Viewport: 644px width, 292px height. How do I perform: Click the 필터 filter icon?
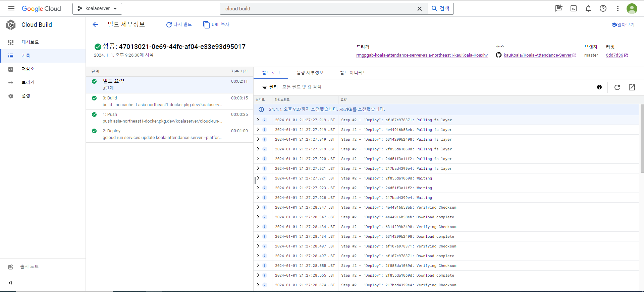pyautogui.click(x=265, y=87)
